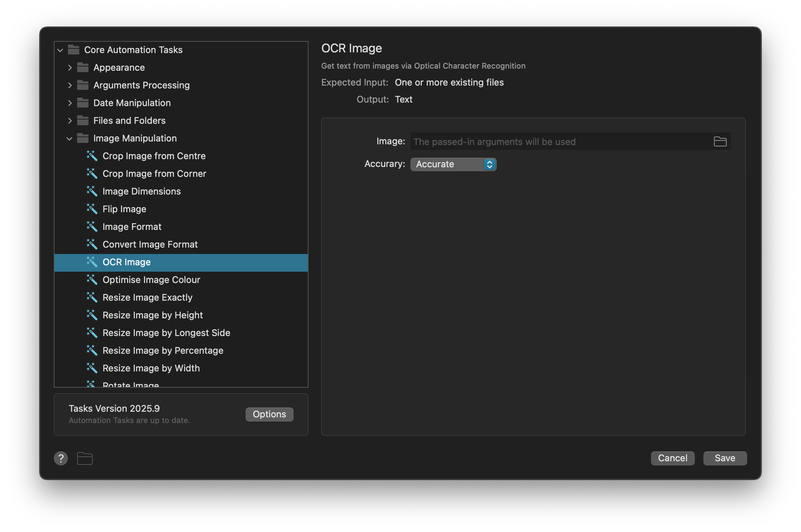The width and height of the screenshot is (801, 532).
Task: Click the Core Automation Tasks folder icon
Action: coord(74,50)
